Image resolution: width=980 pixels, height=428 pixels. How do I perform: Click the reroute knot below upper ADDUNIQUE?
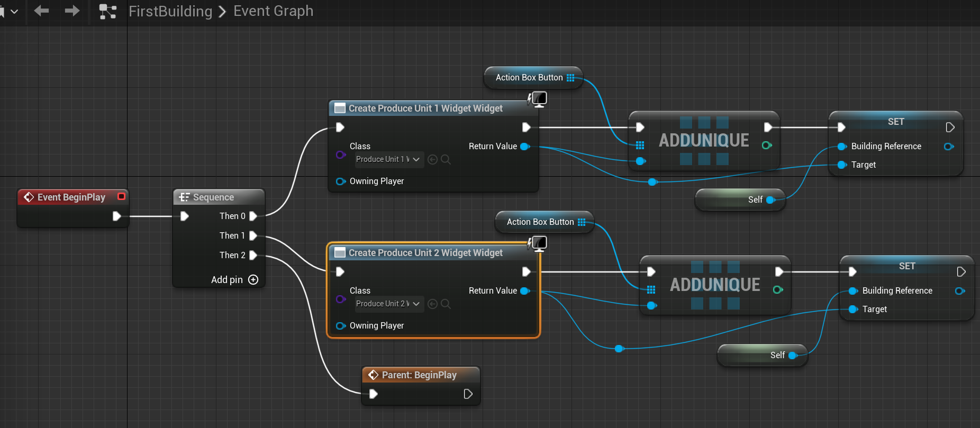pyautogui.click(x=652, y=182)
